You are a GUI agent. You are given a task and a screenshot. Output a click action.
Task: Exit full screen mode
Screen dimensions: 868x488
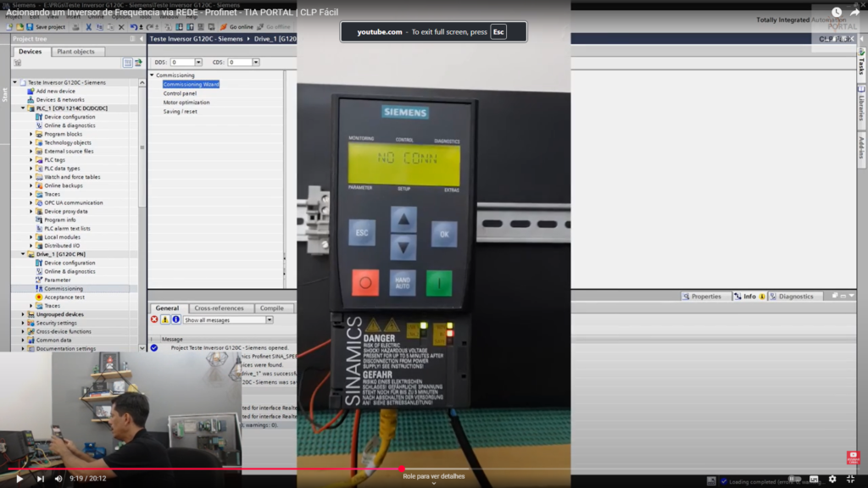851,480
